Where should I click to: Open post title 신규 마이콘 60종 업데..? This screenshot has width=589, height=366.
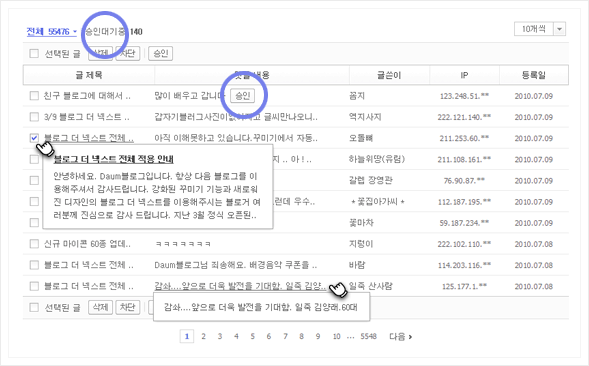[87, 244]
